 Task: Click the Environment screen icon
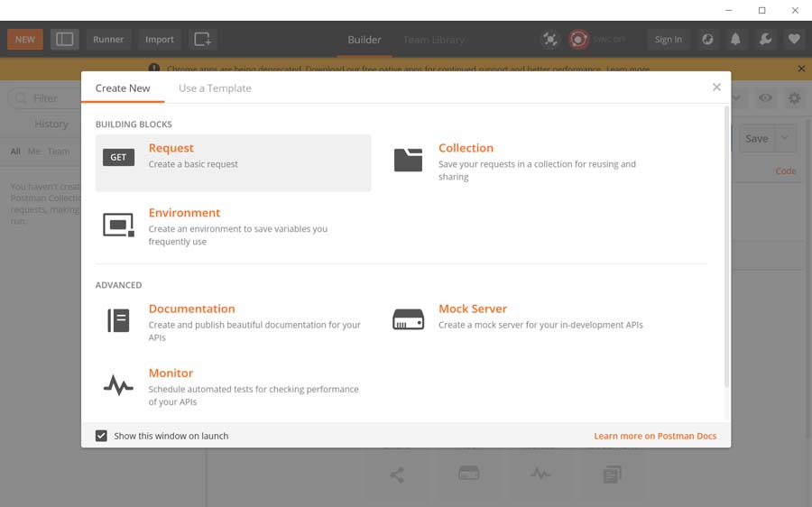118,225
